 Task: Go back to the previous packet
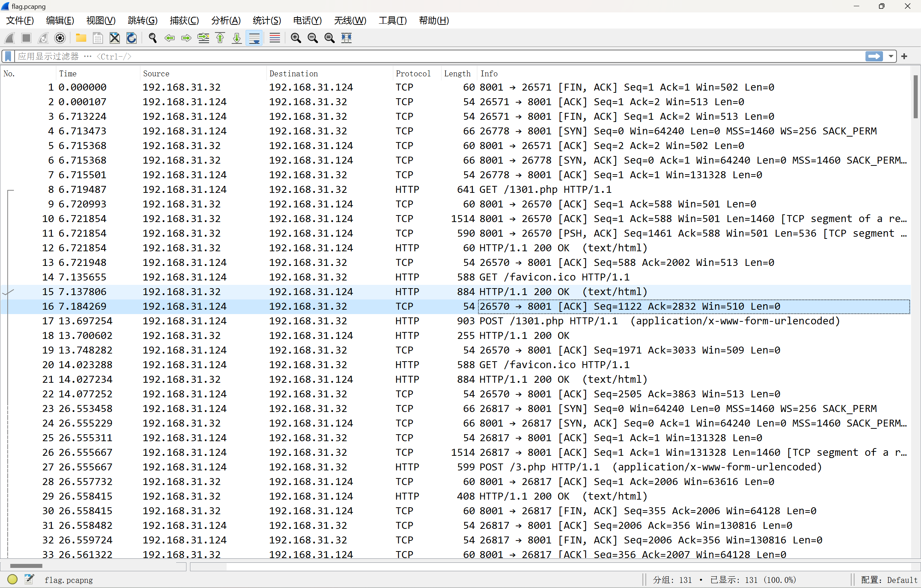(x=170, y=38)
